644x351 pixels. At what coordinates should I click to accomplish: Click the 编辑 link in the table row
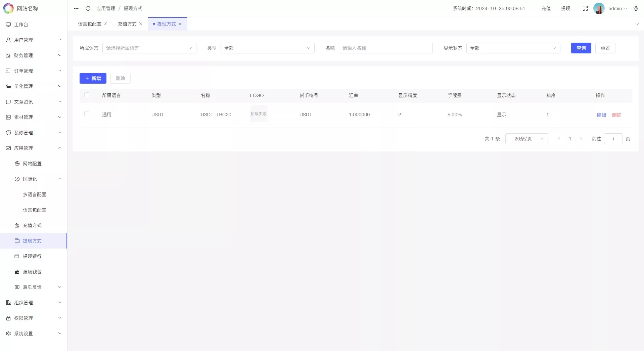pyautogui.click(x=601, y=115)
